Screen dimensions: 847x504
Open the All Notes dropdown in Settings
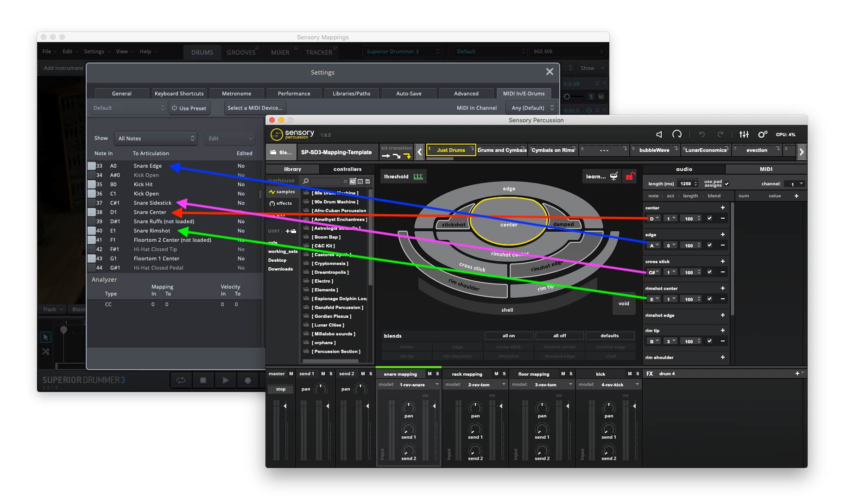[156, 138]
